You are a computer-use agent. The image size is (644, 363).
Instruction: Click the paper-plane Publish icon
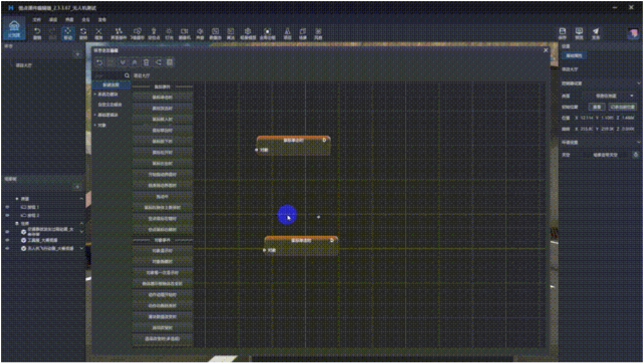[x=596, y=33]
